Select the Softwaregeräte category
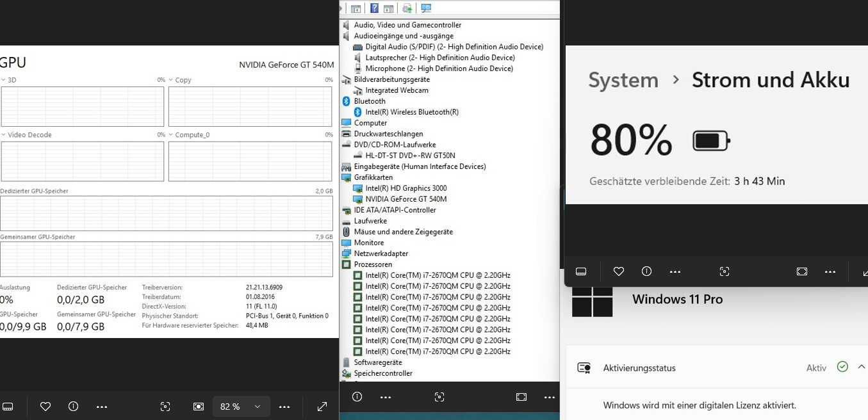868x420 pixels. pyautogui.click(x=378, y=362)
